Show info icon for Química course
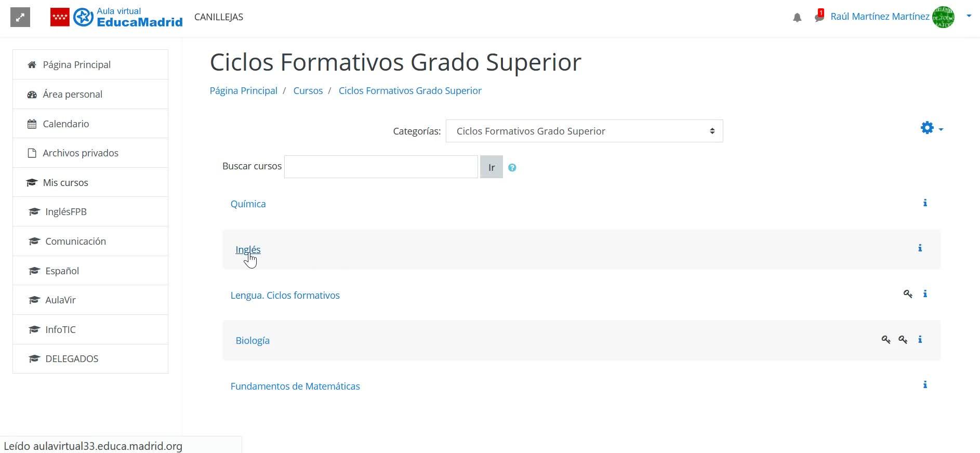The height and width of the screenshot is (453, 980). (925, 203)
